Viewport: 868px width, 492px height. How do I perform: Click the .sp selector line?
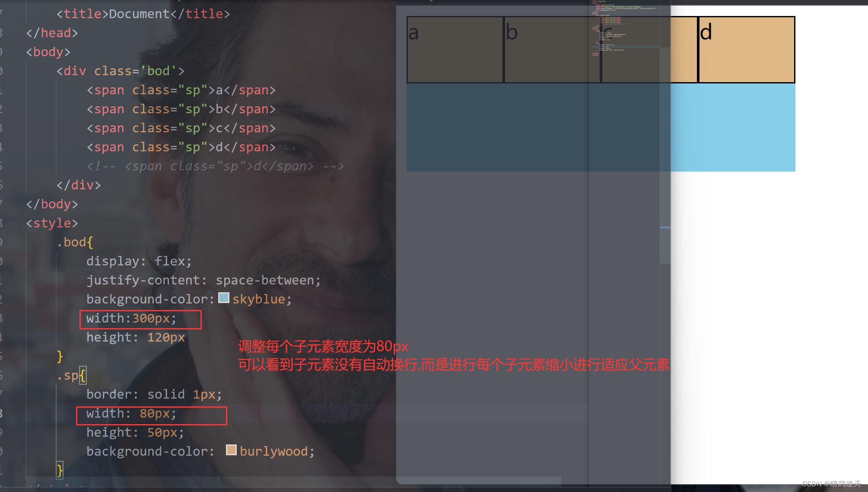(x=71, y=375)
